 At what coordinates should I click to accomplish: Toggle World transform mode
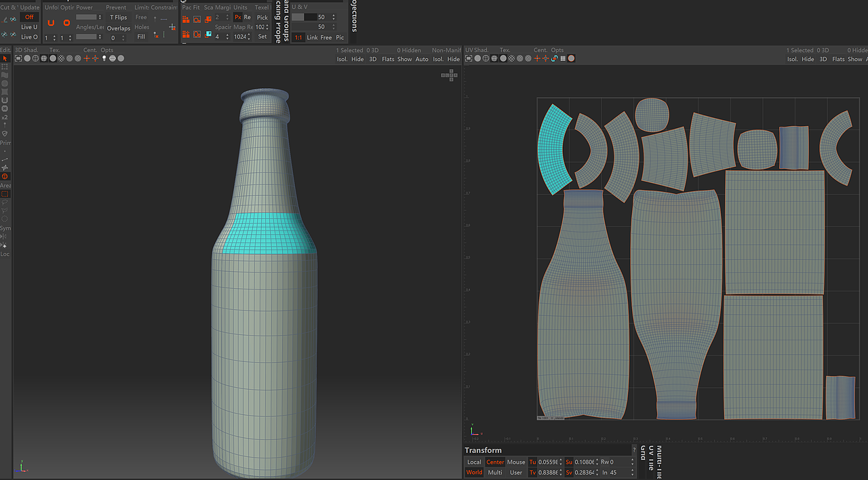(x=474, y=473)
